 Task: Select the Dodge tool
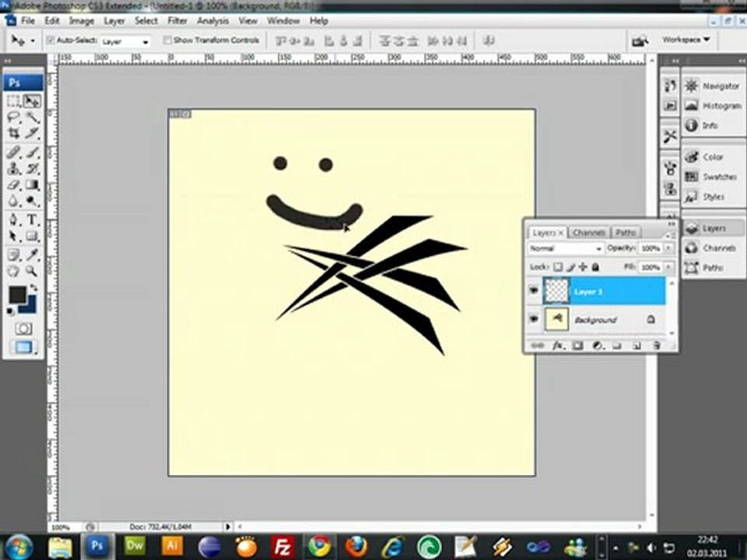pos(32,201)
